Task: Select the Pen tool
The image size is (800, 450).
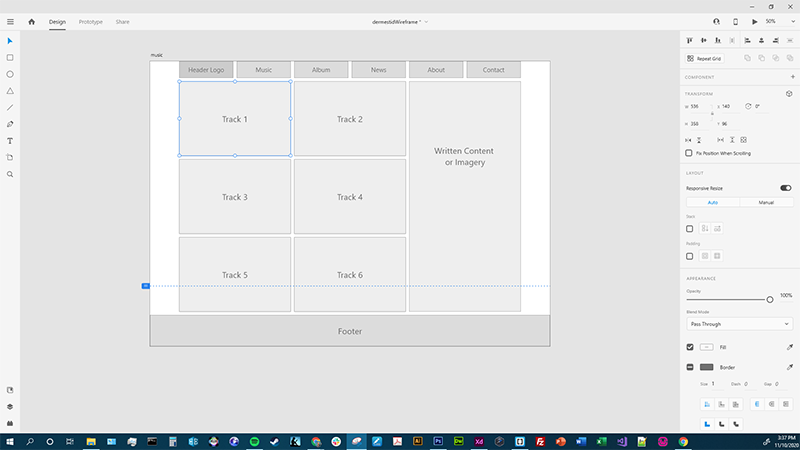Action: (10, 124)
